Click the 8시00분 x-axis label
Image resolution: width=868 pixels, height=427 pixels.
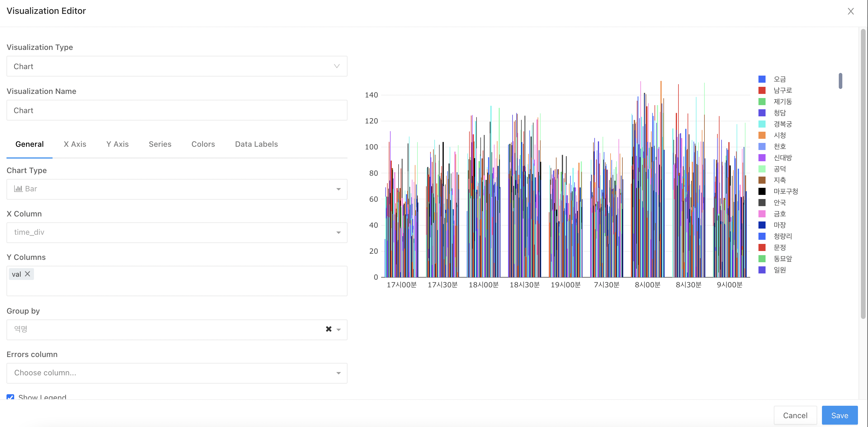[647, 285]
